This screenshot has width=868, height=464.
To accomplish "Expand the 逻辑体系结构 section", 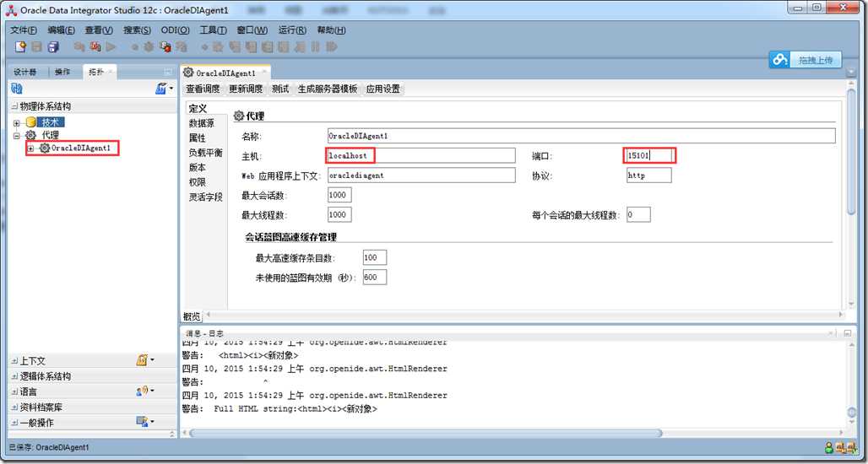I will [14, 376].
